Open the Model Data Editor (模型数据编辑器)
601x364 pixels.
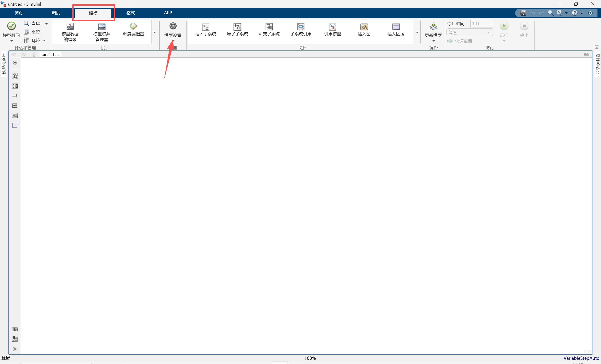click(x=70, y=27)
